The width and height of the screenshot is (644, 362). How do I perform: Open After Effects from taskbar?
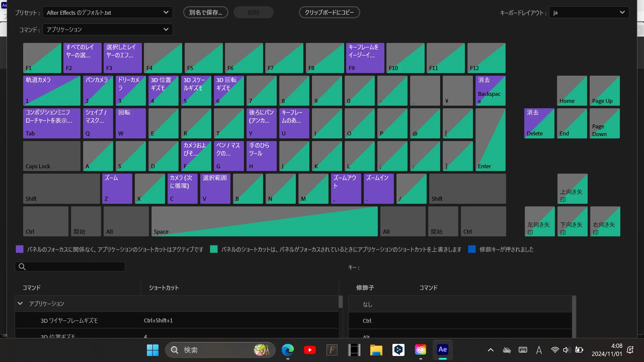442,350
